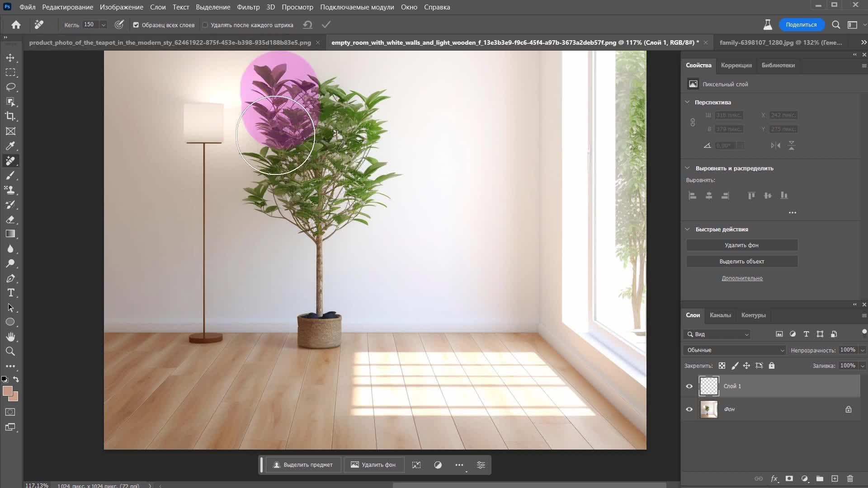Select the Hand tool
The width and height of the screenshot is (868, 488).
(x=10, y=337)
